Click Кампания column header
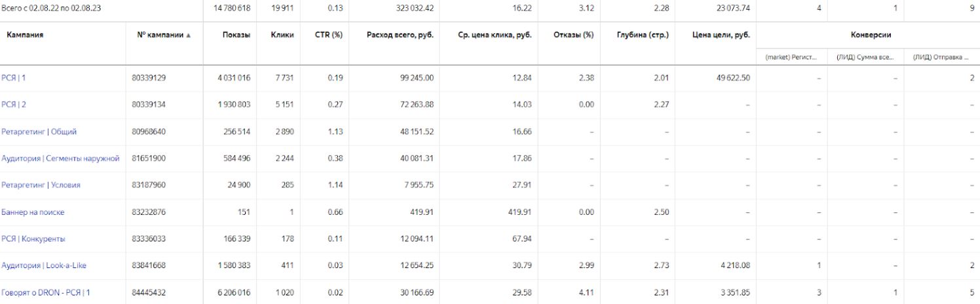The height and width of the screenshot is (304, 980). tap(25, 35)
